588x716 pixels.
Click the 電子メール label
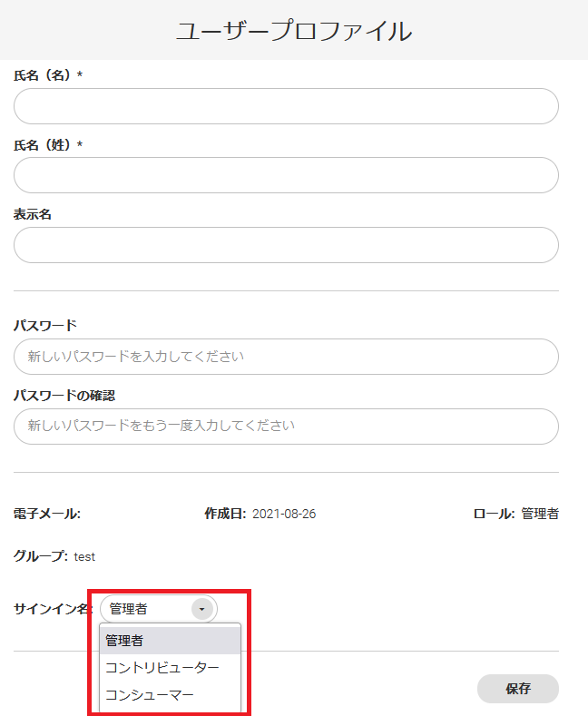tap(47, 514)
